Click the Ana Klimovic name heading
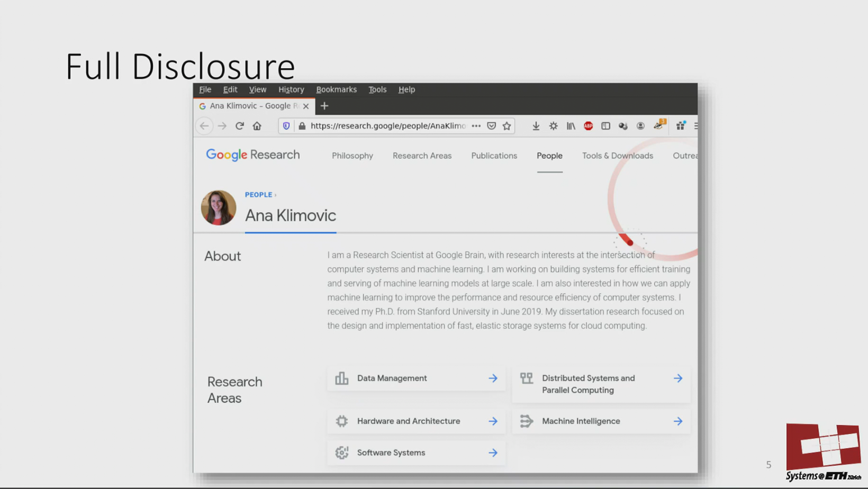 291,215
